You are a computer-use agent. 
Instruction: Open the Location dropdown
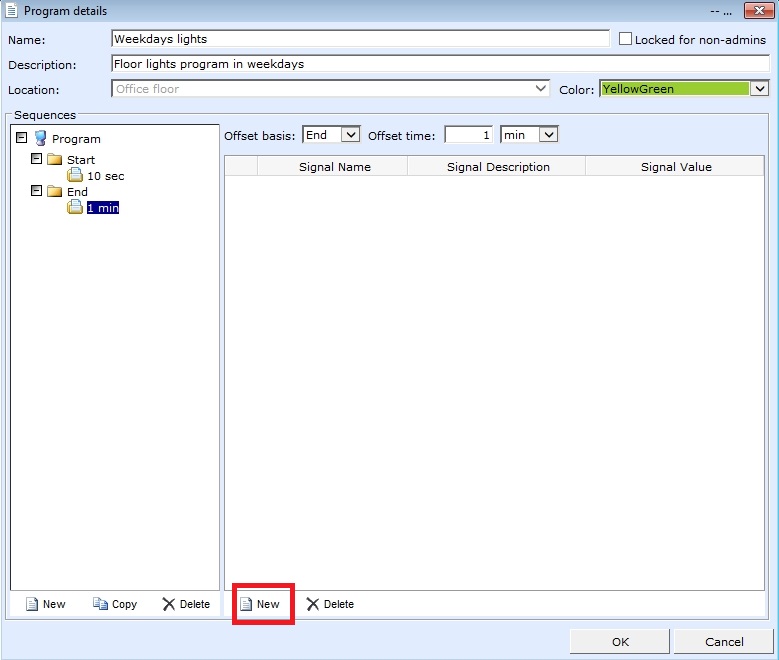pyautogui.click(x=541, y=89)
